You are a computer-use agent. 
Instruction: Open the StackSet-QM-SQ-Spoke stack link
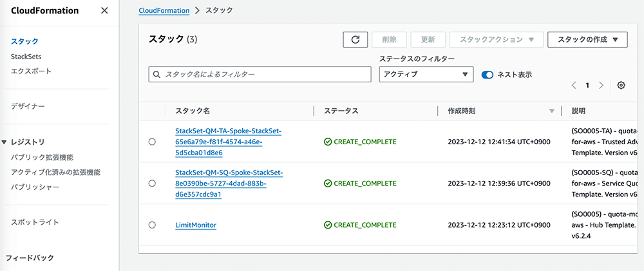229,183
